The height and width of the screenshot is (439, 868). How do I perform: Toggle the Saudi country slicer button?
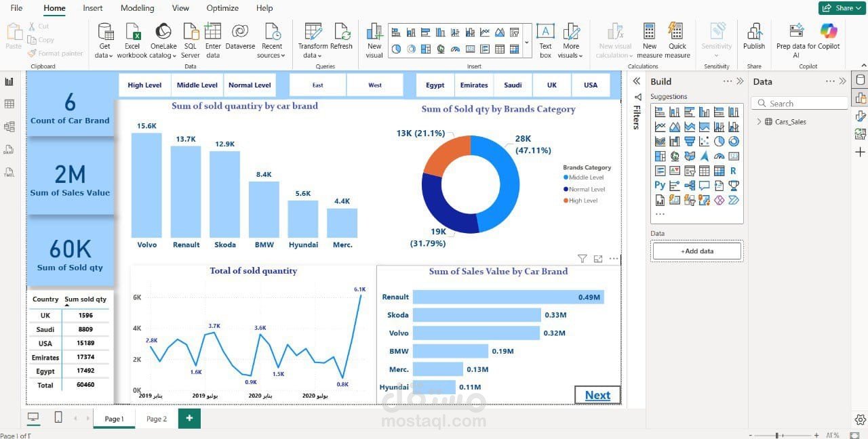tap(513, 85)
